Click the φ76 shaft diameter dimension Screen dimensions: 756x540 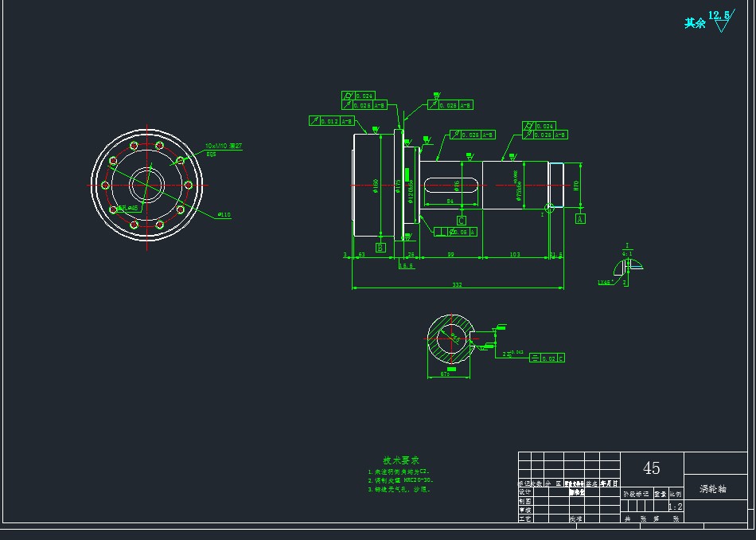[x=457, y=186]
